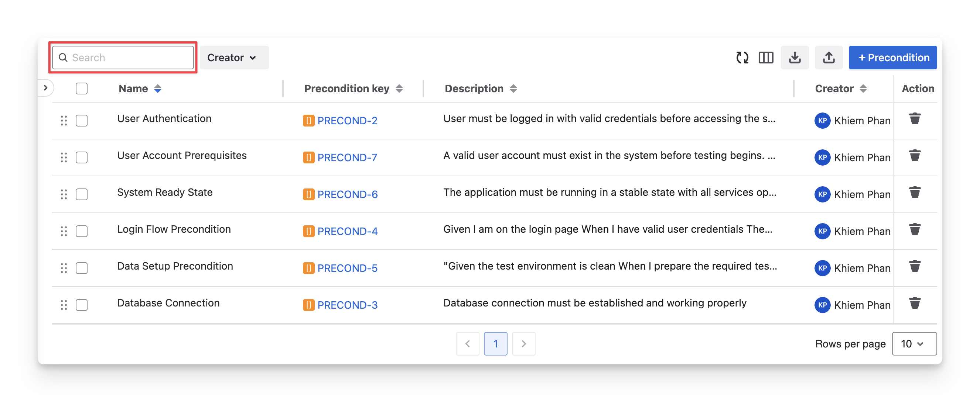Select the Data Setup Precondition checkbox
The width and height of the screenshot is (980, 402).
(x=81, y=268)
